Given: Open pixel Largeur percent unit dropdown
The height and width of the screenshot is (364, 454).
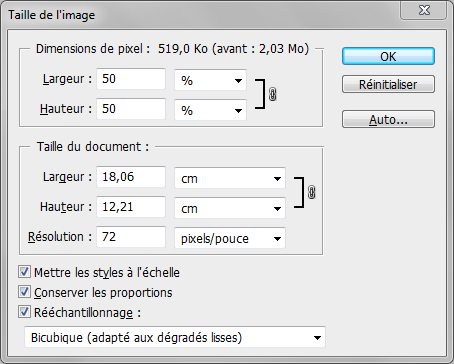Looking at the screenshot, I should pyautogui.click(x=210, y=80).
